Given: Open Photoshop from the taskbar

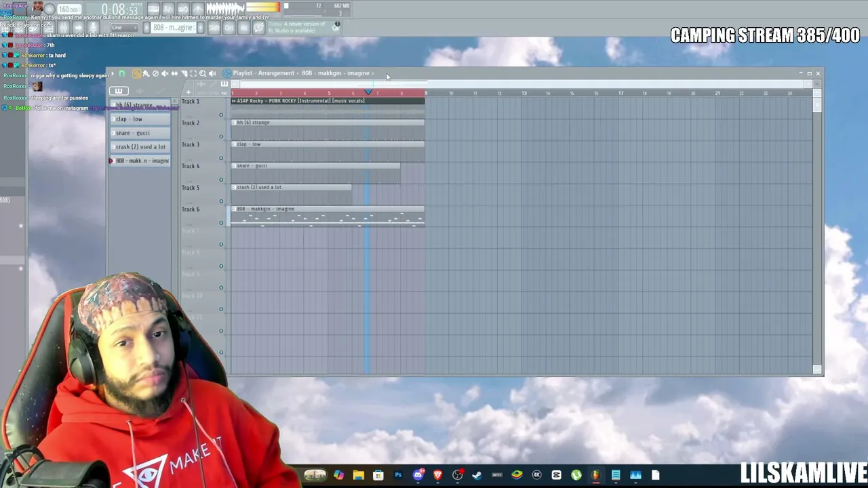Looking at the screenshot, I should tap(398, 475).
